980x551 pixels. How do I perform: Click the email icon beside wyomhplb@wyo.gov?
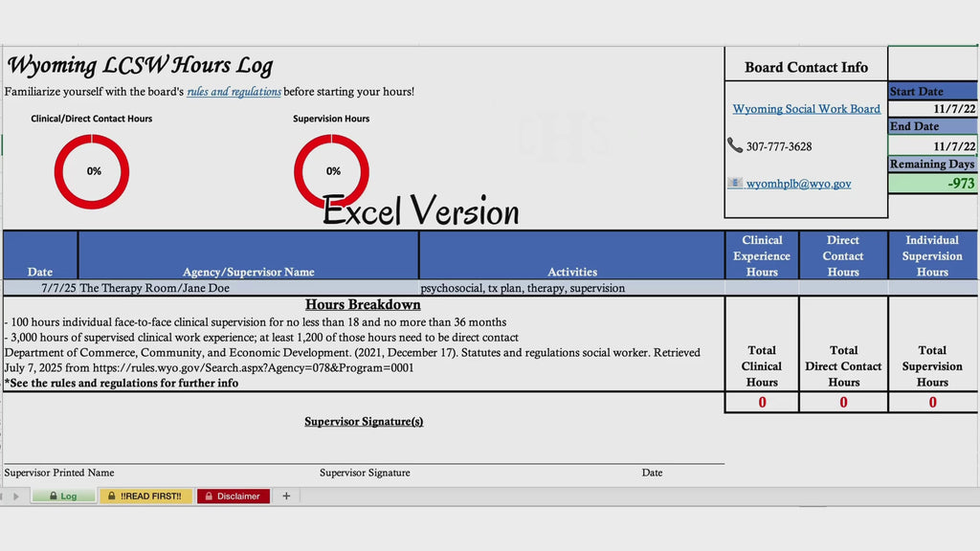pos(735,183)
